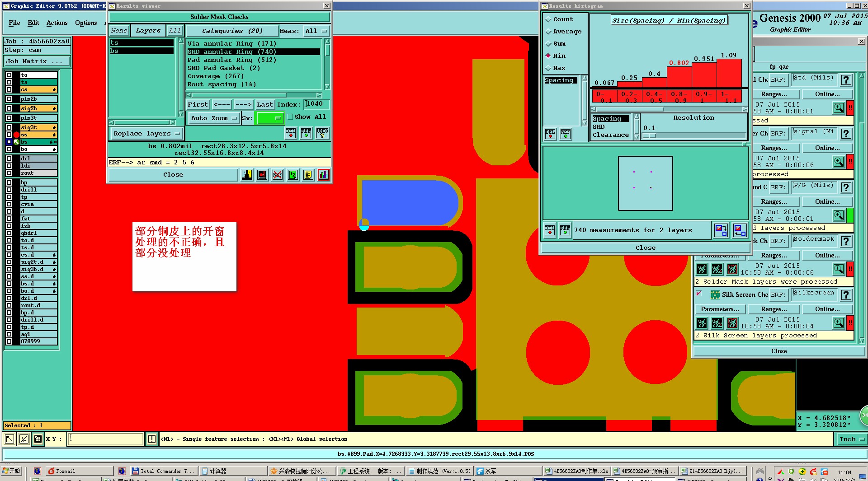Click the red alert indicator of Silk Screen check
This screenshot has height=481, width=868.
click(x=850, y=323)
